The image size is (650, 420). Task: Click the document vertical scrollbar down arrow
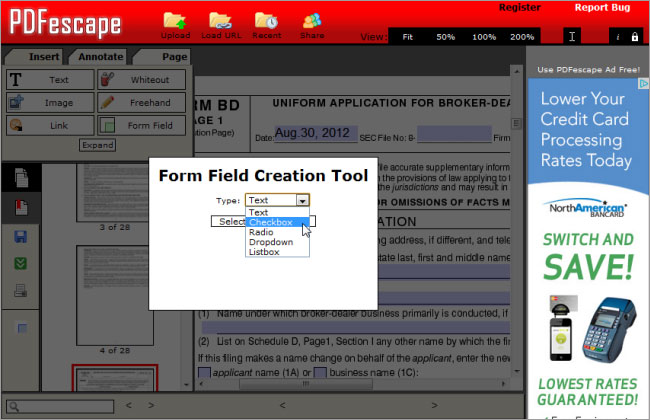[517, 371]
